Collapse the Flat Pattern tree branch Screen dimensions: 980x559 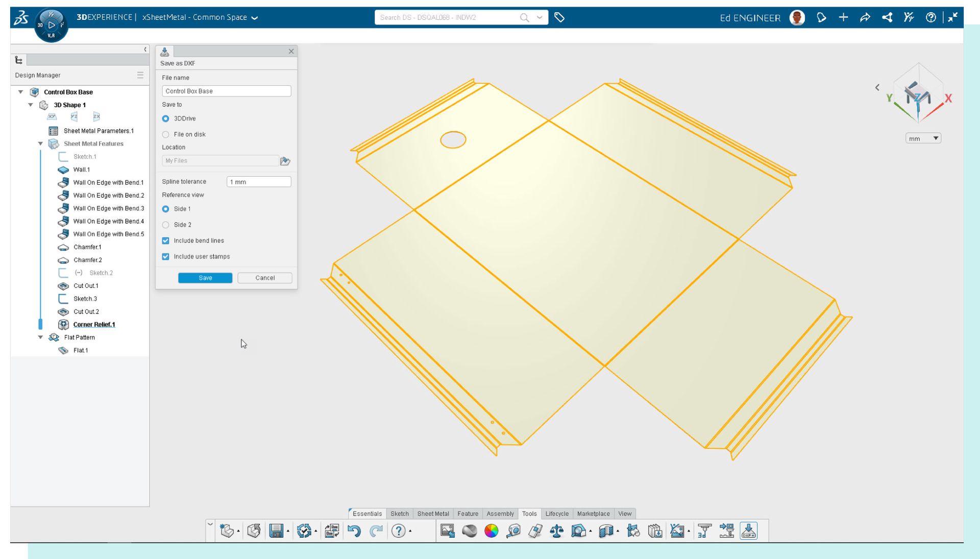tap(41, 337)
